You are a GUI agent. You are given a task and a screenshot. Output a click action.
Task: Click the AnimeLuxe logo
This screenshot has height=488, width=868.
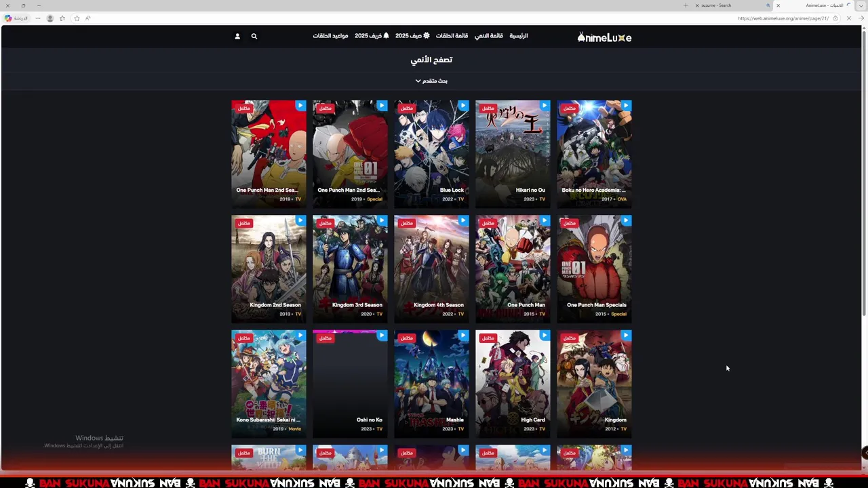tap(604, 37)
